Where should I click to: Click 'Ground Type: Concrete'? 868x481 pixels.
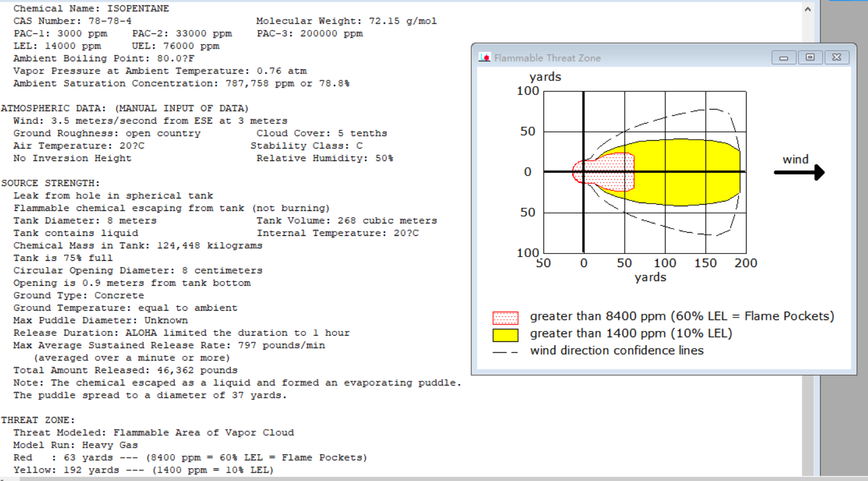(78, 295)
